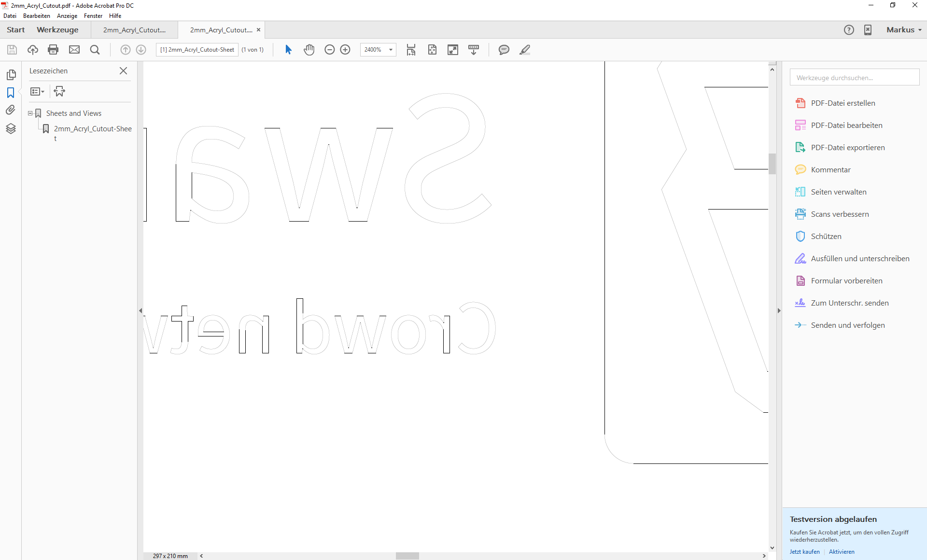927x560 pixels.
Task: Click PDF-Datei exportieren
Action: (847, 147)
